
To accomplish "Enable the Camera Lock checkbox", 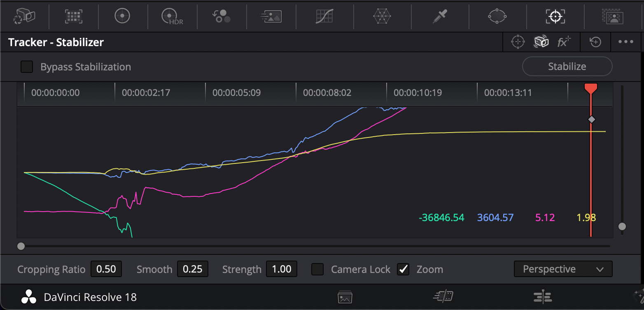I will (317, 269).
